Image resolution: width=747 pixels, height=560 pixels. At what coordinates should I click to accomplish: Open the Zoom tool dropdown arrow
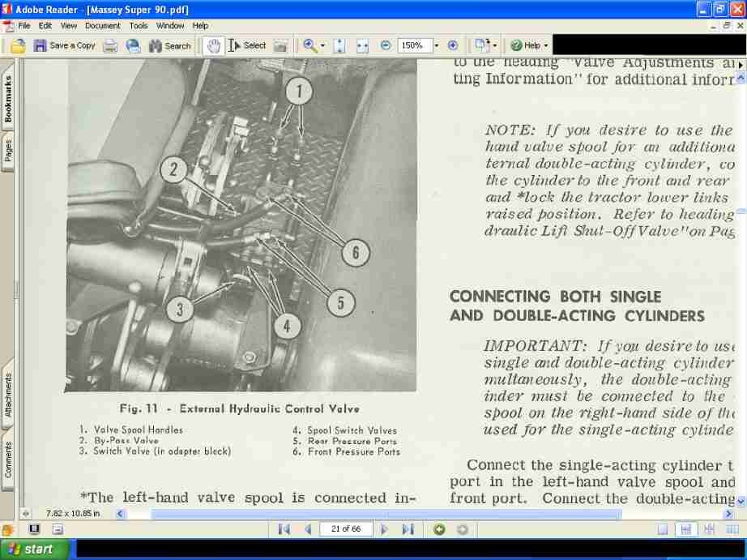coord(320,45)
